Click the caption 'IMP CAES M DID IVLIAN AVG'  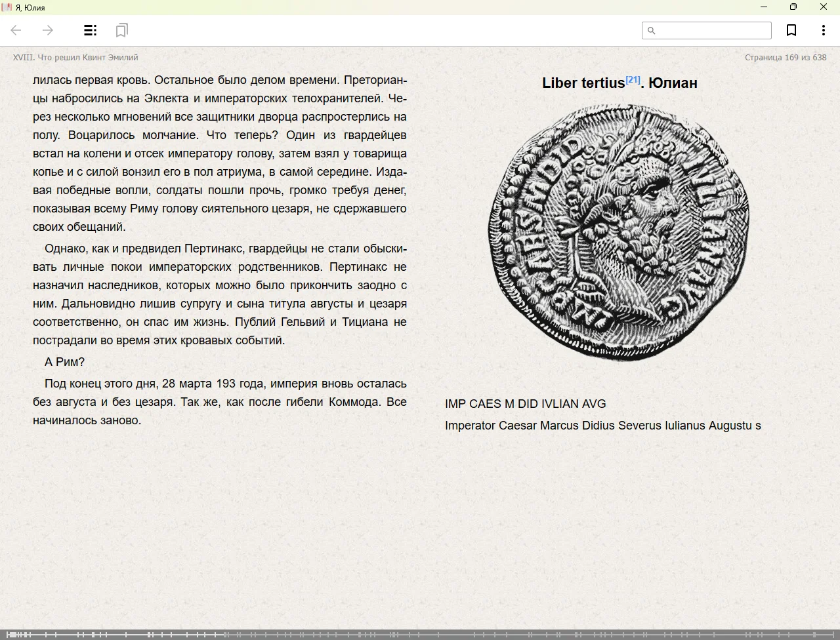[x=525, y=404]
